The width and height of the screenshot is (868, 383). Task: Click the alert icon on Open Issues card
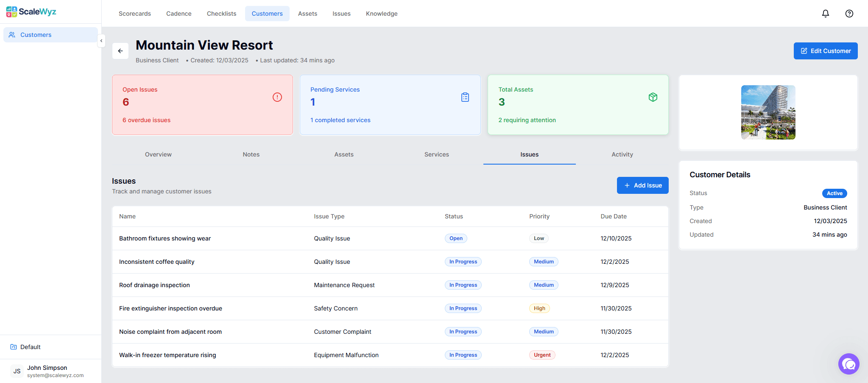pos(277,97)
